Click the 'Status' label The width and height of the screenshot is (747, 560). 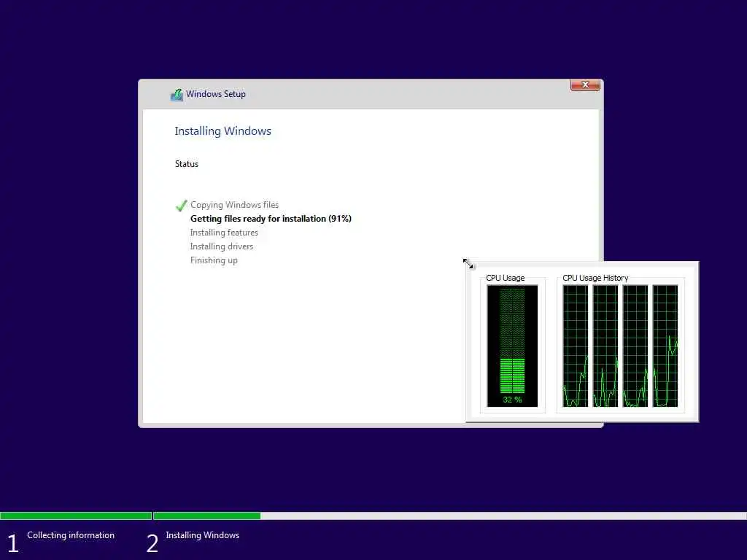click(187, 164)
